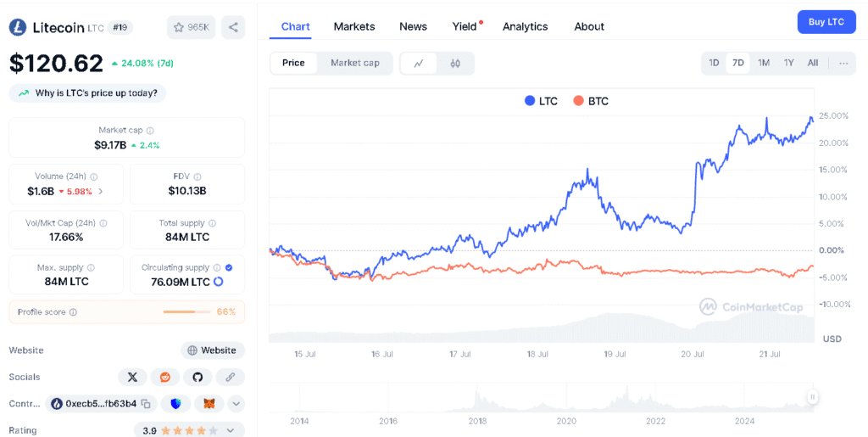Show Max. supply info icon
Screen dimensions: 868x437
tap(91, 267)
